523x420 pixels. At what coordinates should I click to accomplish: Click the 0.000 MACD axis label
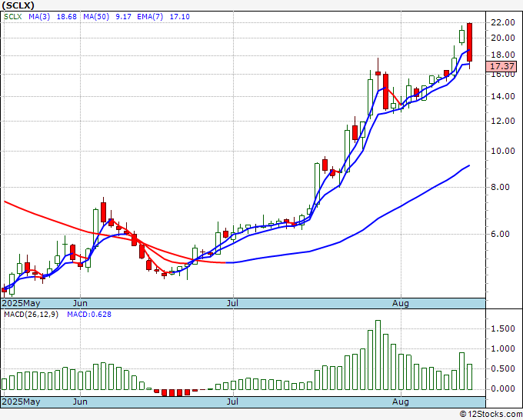(503, 389)
